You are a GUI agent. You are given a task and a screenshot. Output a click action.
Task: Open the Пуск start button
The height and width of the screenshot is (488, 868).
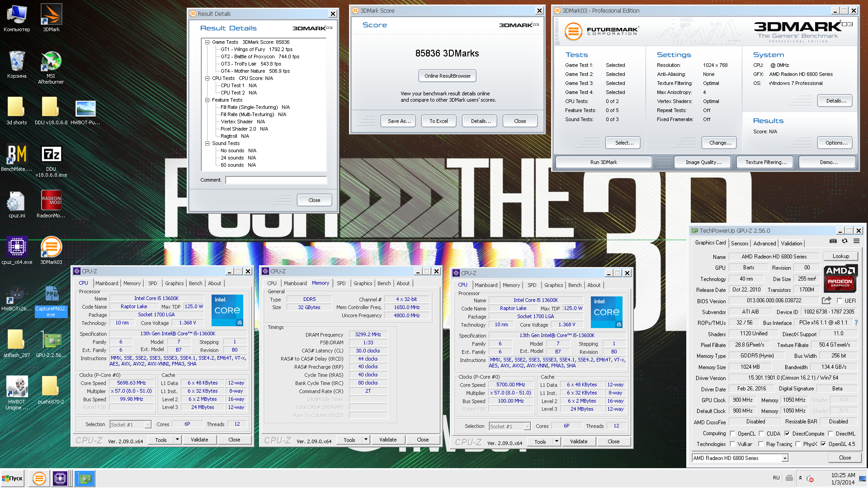point(12,478)
